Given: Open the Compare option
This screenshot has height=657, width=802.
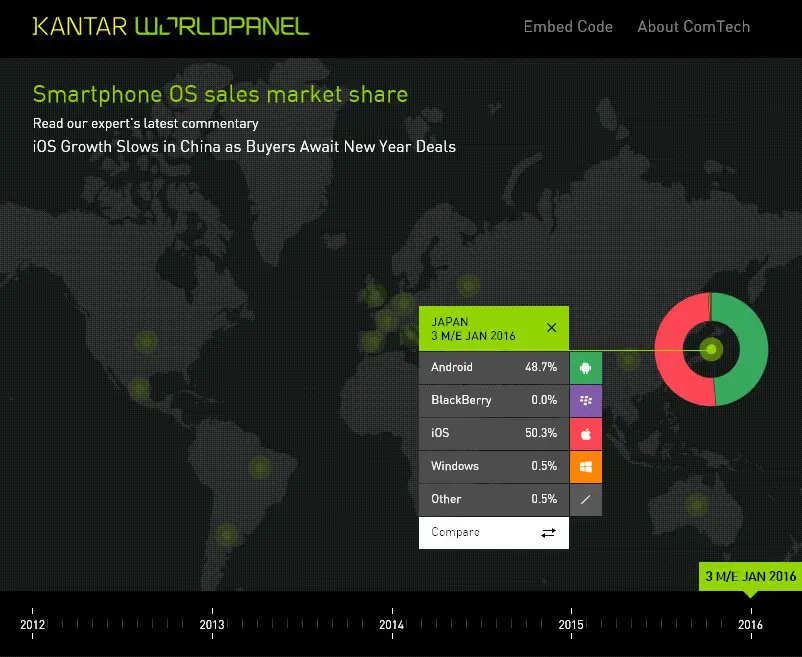Looking at the screenshot, I should pyautogui.click(x=494, y=533).
